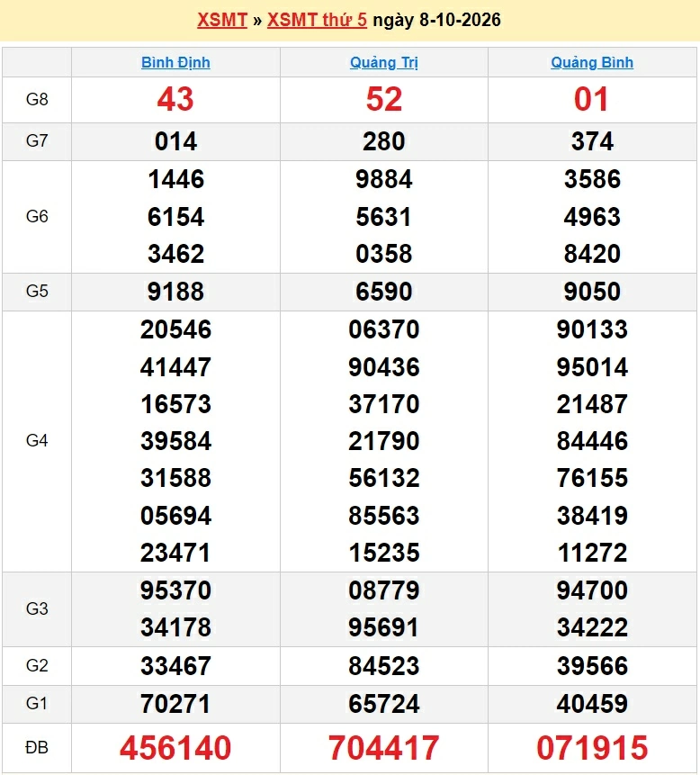
Task: Open the Quảng Bình province link
Action: (592, 62)
